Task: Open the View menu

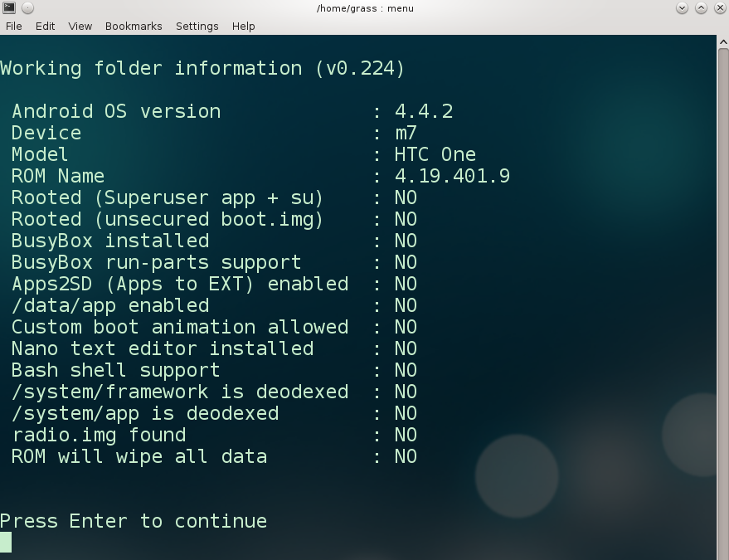Action: click(80, 26)
